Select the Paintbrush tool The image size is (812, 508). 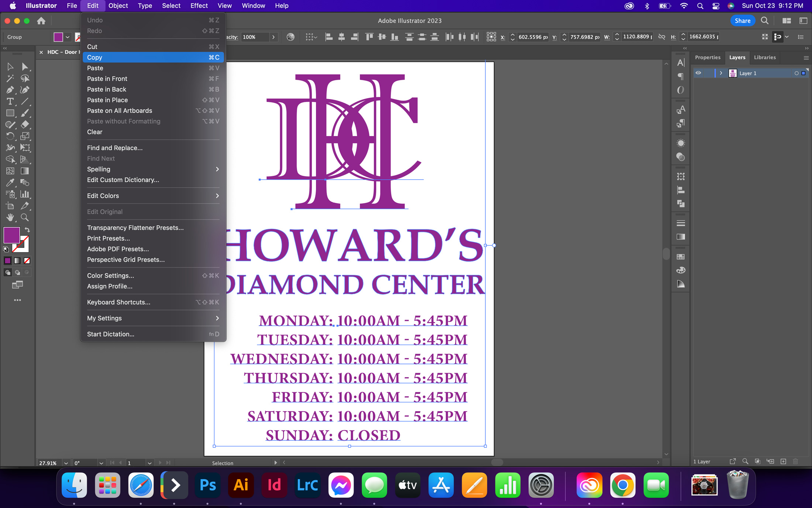point(25,113)
